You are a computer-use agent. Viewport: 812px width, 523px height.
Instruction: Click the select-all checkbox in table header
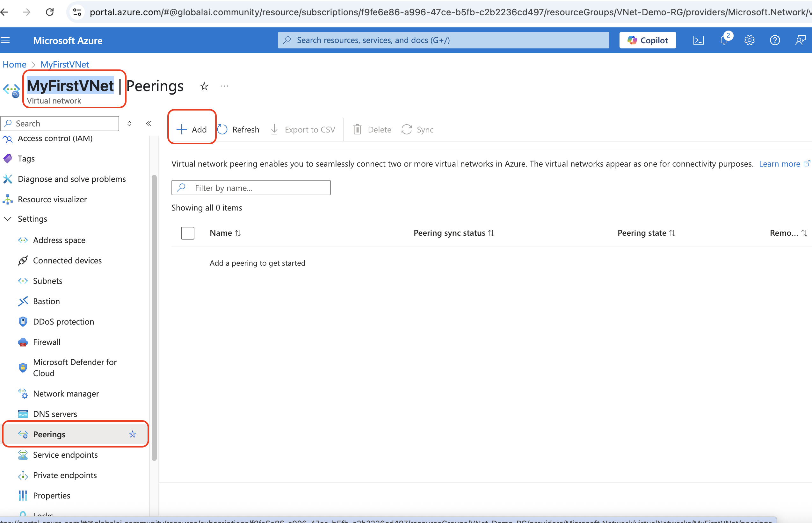pos(187,233)
